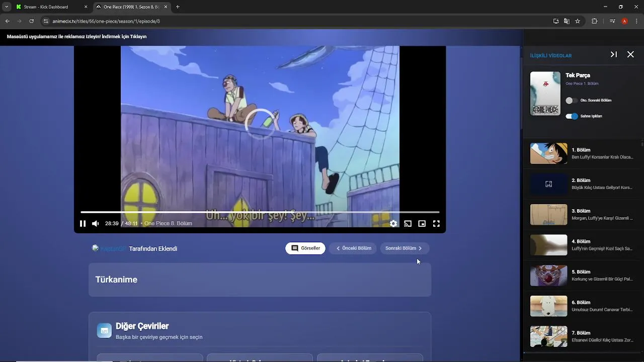Open a new browser tab

tap(178, 7)
